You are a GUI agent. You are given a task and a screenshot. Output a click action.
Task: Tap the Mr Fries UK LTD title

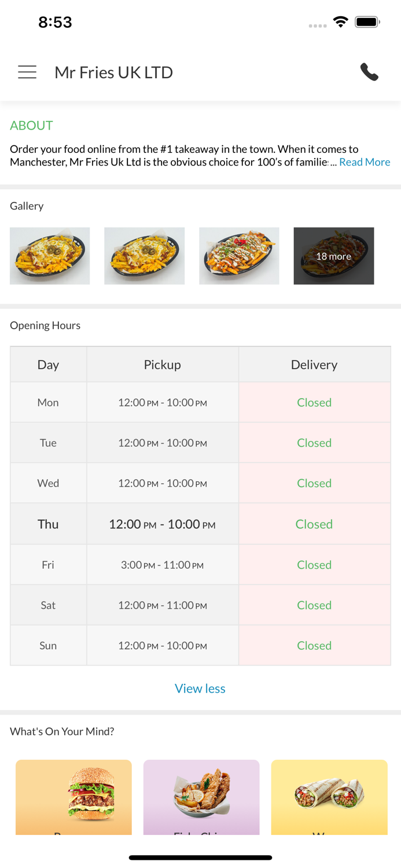(113, 72)
